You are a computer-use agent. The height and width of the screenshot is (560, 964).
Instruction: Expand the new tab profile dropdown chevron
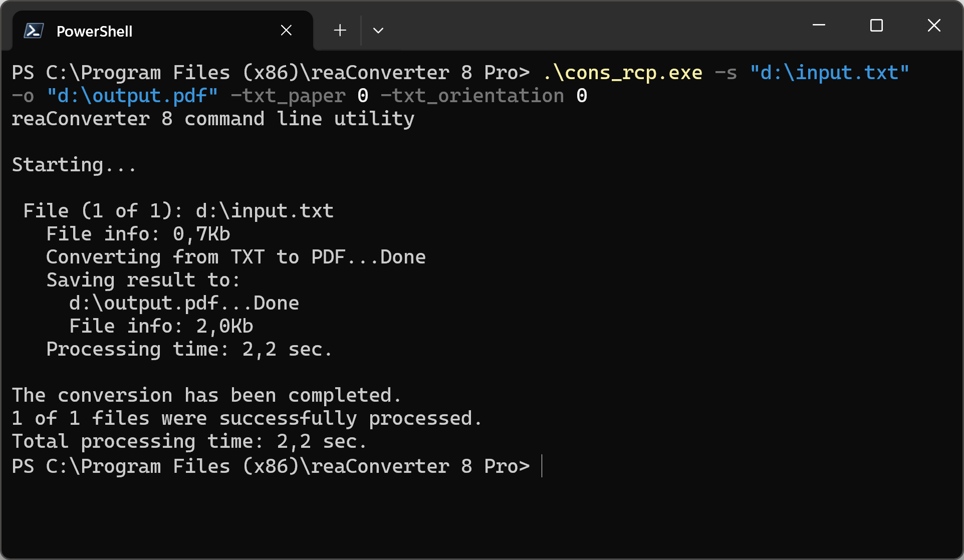coord(378,31)
